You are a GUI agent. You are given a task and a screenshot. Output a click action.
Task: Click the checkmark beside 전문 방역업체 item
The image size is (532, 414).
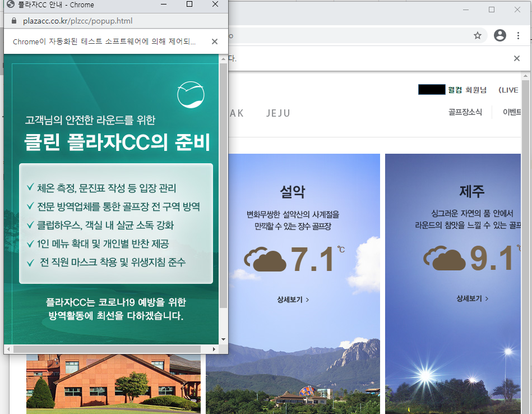pyautogui.click(x=30, y=206)
